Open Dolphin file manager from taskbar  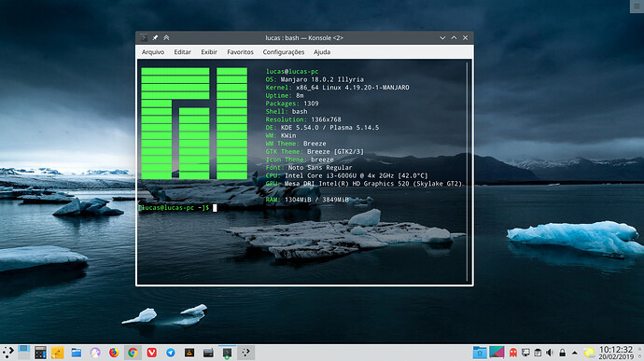[76, 353]
